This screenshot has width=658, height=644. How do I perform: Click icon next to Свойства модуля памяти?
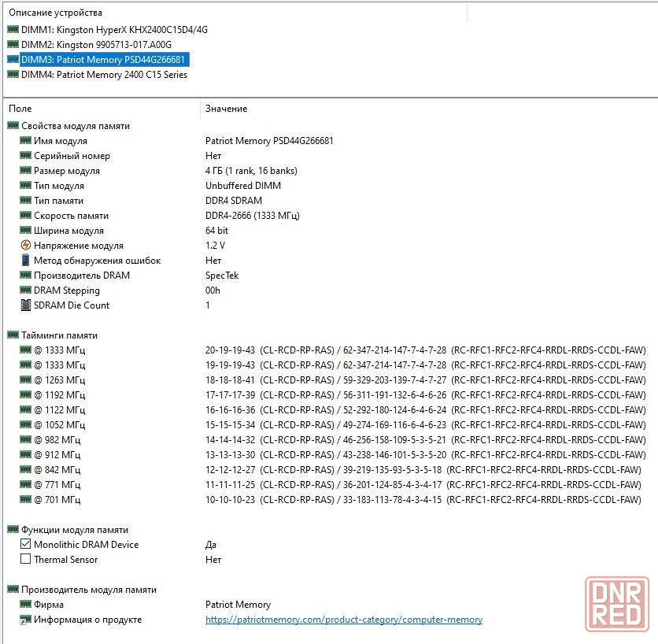(13, 125)
